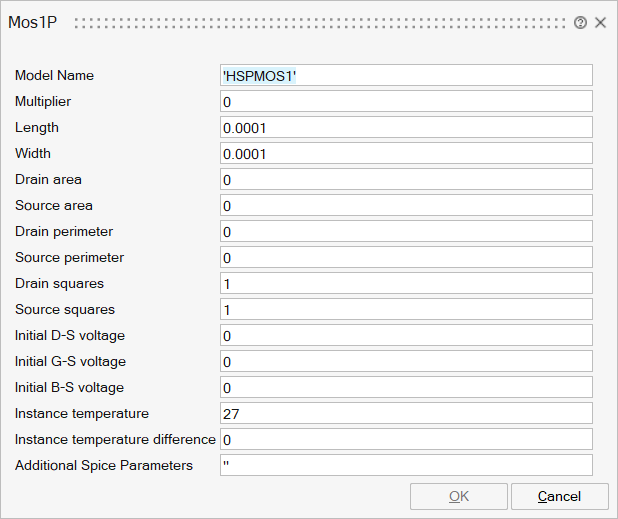Edit the Model Name field
Viewport: 618px width, 519px height.
pyautogui.click(x=406, y=75)
